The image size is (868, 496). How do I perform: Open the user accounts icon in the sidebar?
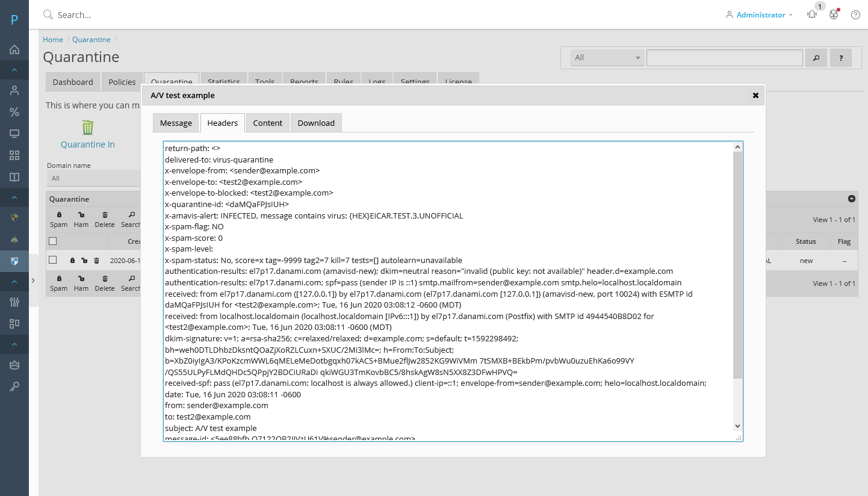[14, 90]
